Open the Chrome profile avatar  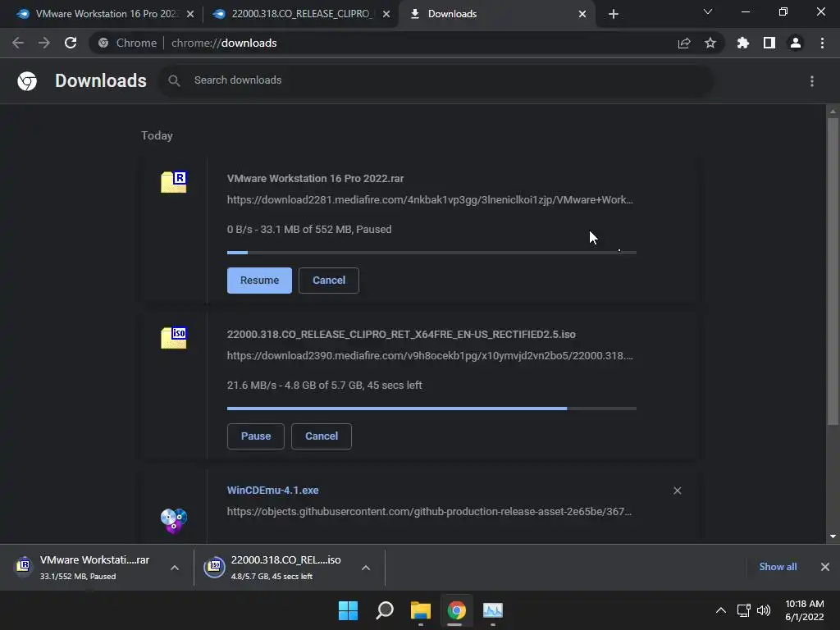(796, 43)
